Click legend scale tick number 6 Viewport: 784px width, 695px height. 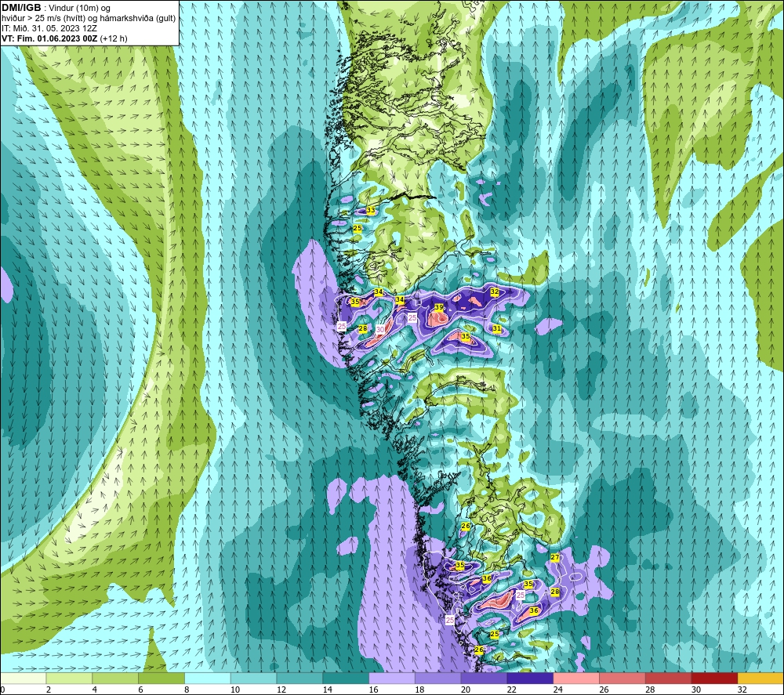140,690
